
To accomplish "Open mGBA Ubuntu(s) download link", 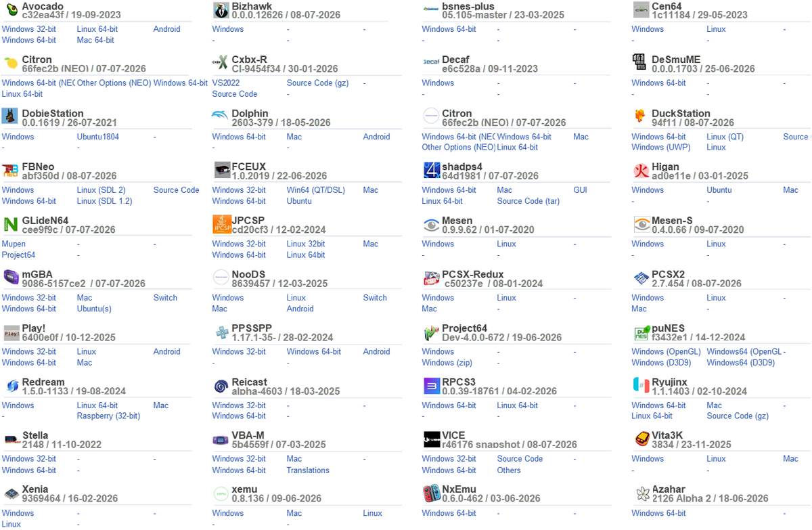I will pyautogui.click(x=94, y=309).
